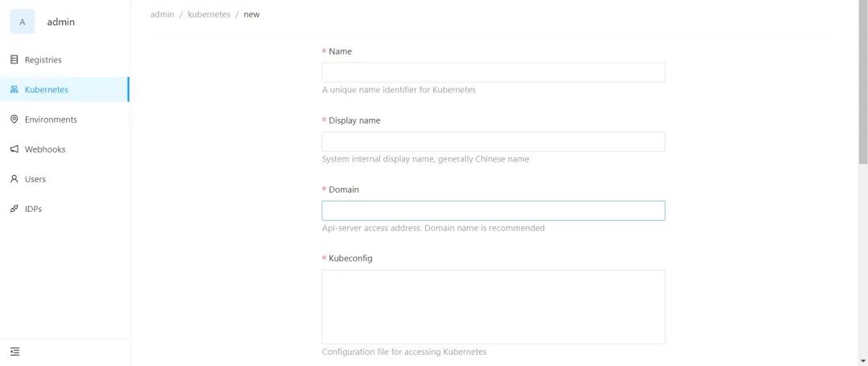The image size is (868, 366).
Task: Click the IDPs key icon
Action: pyautogui.click(x=14, y=209)
